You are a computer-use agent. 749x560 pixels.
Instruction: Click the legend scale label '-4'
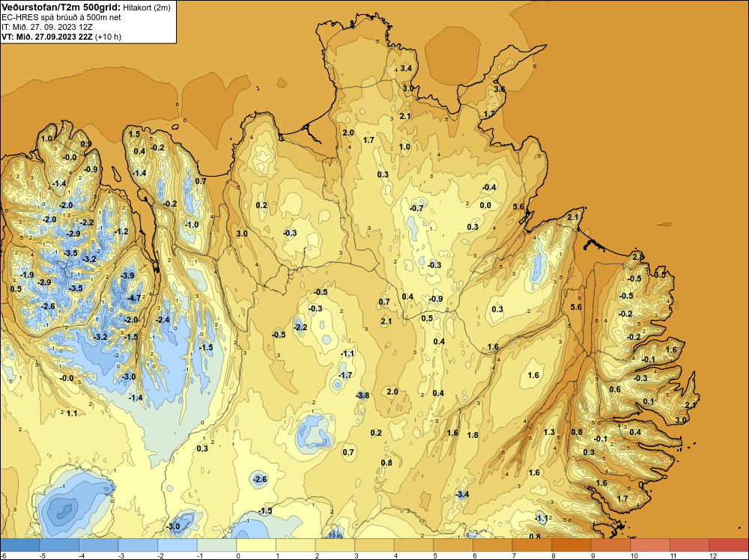(82, 556)
